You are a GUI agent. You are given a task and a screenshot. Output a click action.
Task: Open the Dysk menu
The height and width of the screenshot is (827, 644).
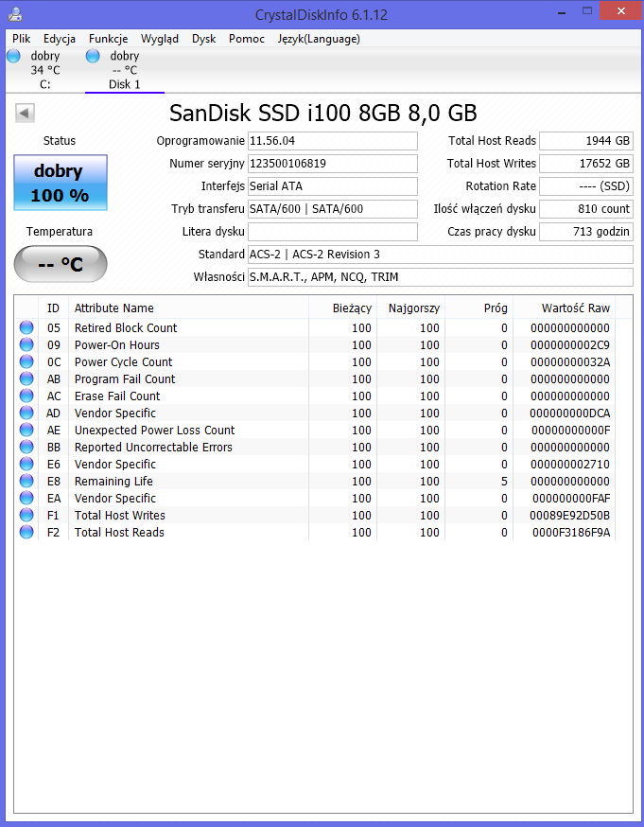[203, 39]
